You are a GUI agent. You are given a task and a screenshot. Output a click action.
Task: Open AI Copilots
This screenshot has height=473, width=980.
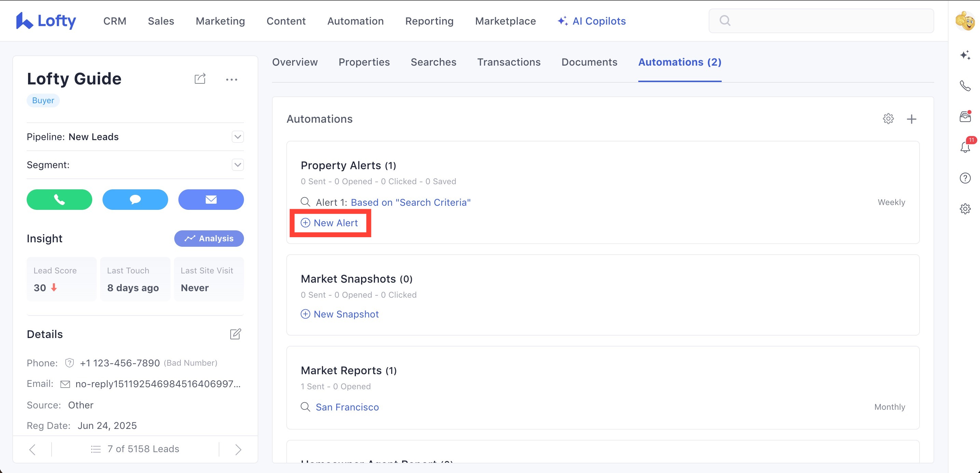591,21
